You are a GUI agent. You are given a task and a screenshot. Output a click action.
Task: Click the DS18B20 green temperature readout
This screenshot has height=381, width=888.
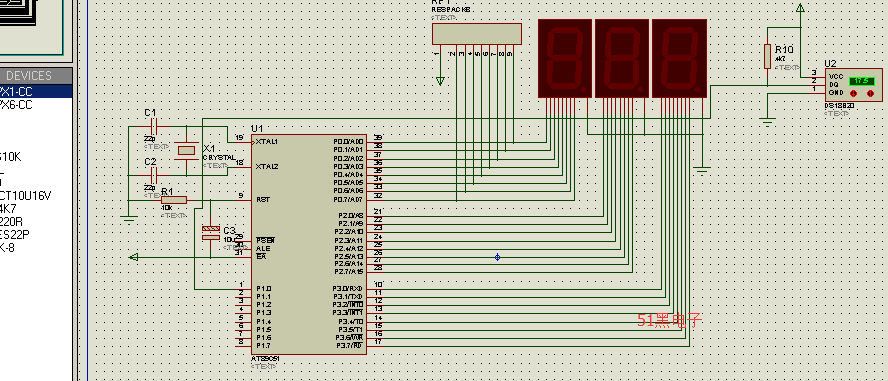[x=862, y=81]
